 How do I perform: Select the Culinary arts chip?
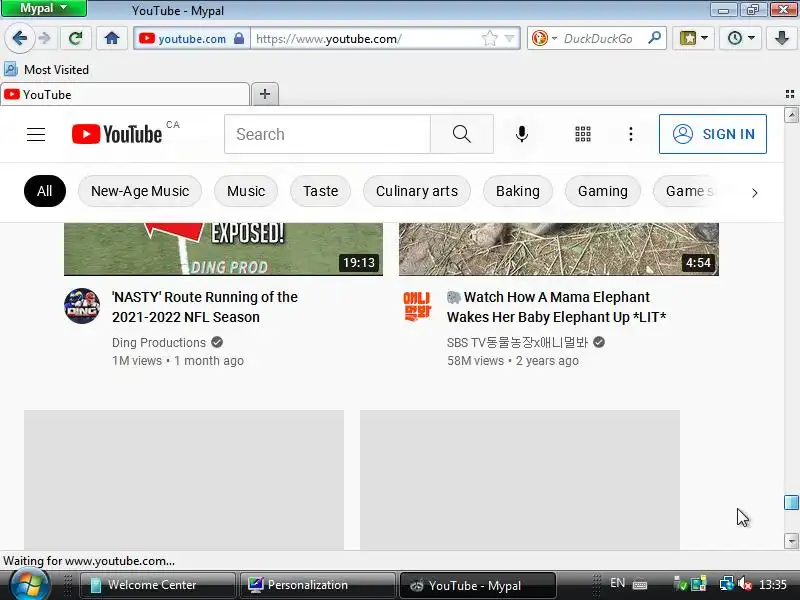click(x=417, y=191)
